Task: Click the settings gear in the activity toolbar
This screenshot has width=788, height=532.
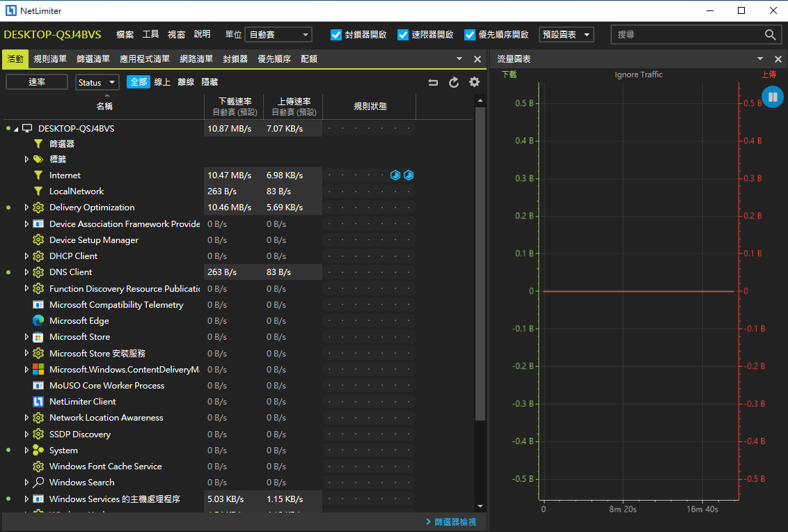Action: coord(475,82)
